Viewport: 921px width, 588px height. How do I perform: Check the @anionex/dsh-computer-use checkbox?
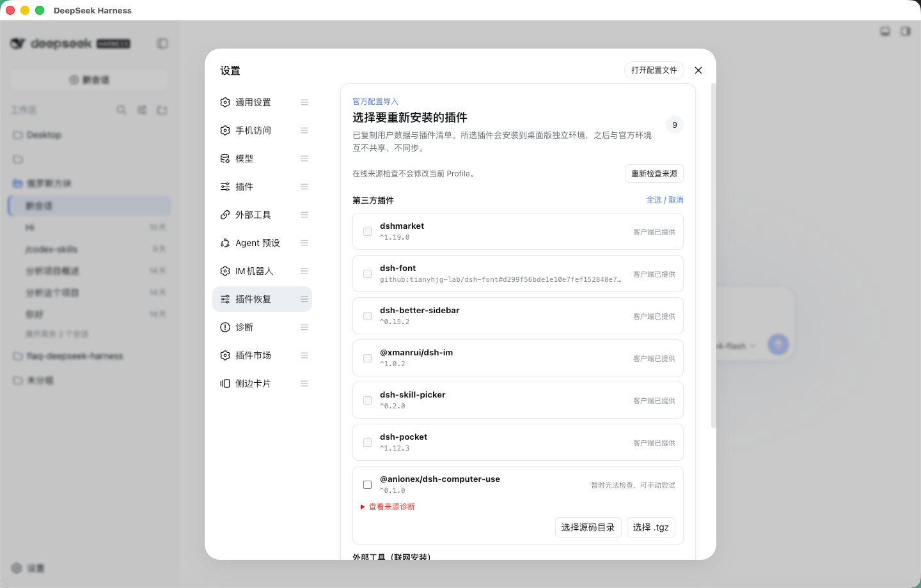pyautogui.click(x=367, y=484)
